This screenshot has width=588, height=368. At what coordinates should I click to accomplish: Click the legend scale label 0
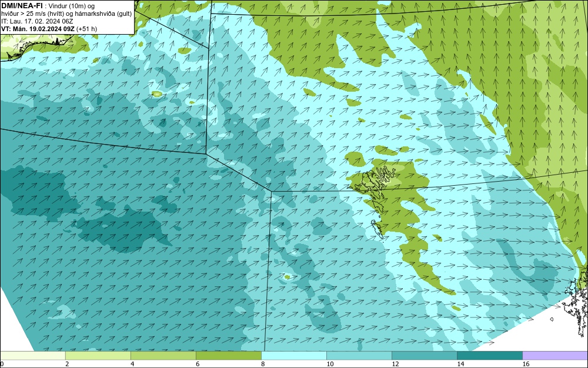pos(2,364)
